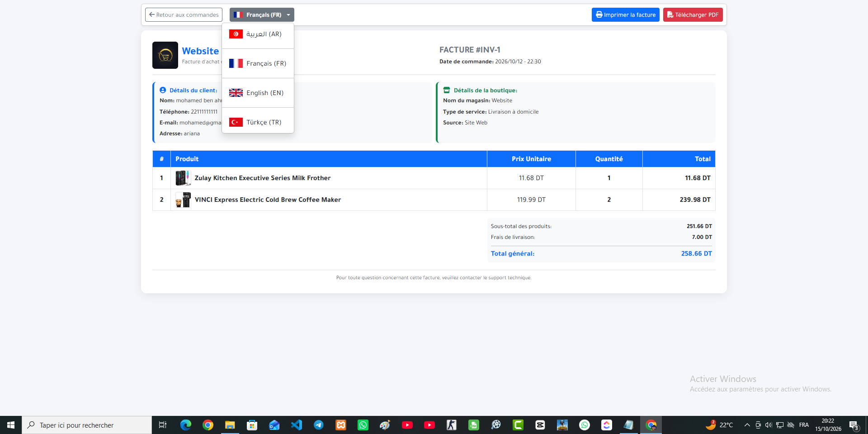Launch Visual Studio Code from taskbar
The height and width of the screenshot is (434, 868).
pyautogui.click(x=297, y=425)
